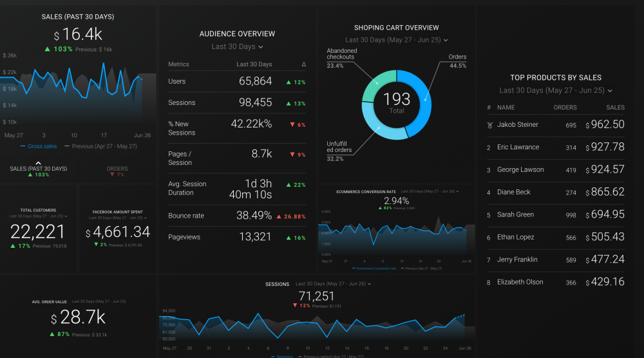The image size is (644, 358).
Task: Click the green arrow below Avg. Order Value 28.7k
Action: click(50, 334)
